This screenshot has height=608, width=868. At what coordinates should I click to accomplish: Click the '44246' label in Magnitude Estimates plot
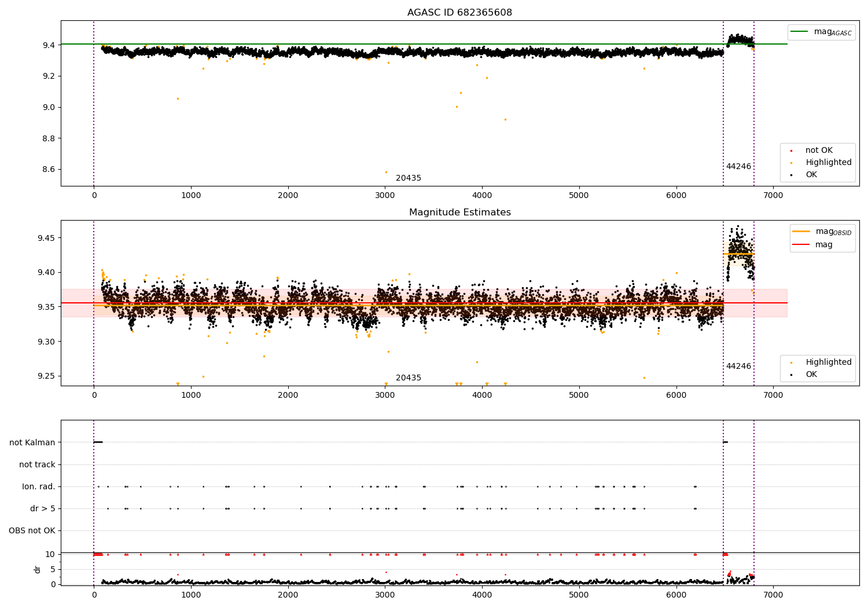tap(738, 367)
